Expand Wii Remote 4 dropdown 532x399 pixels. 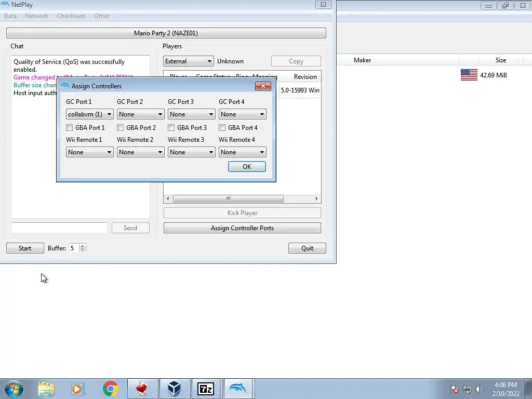[x=242, y=152]
